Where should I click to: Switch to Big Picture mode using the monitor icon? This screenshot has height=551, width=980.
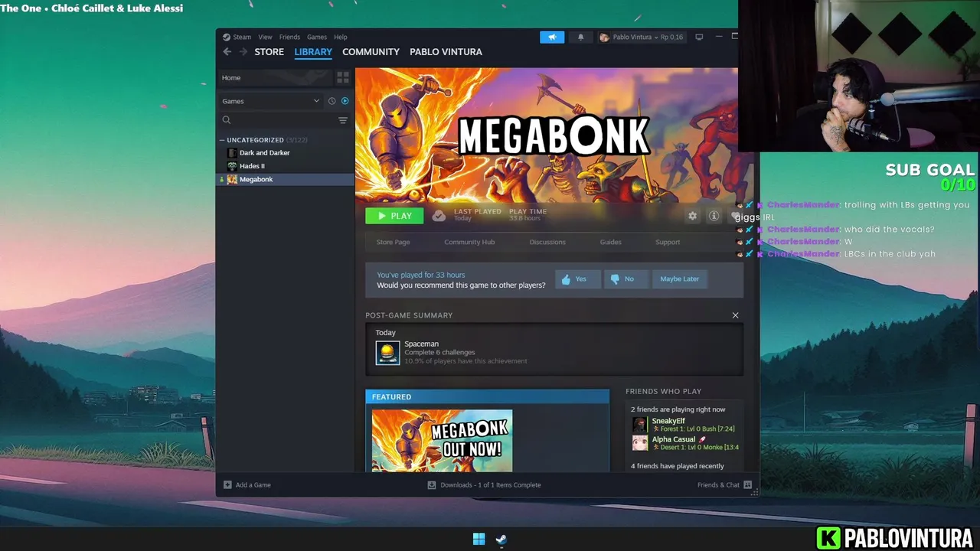click(x=699, y=37)
